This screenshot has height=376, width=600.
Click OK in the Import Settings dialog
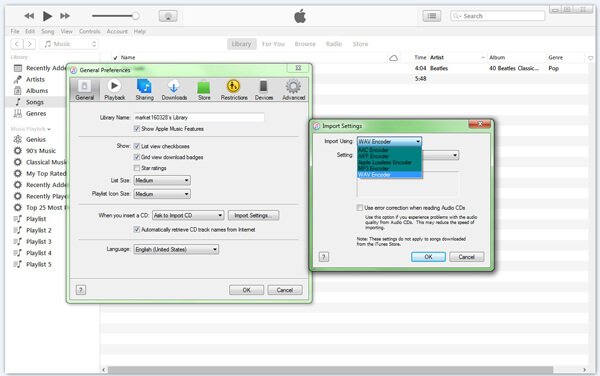coord(428,257)
